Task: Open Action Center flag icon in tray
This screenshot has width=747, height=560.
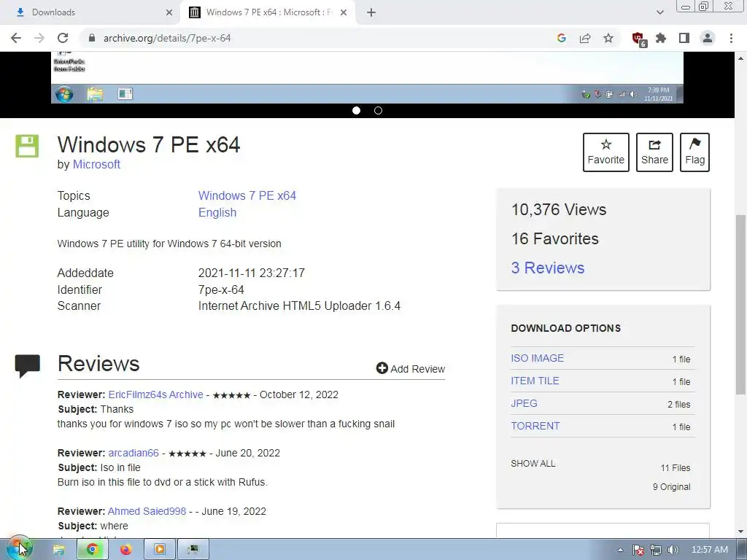Action: (x=638, y=550)
